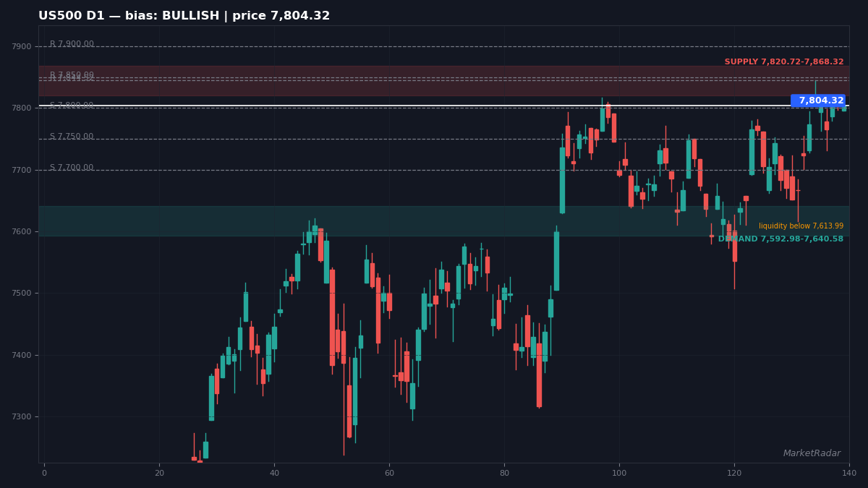Click inside the teal demand zone band

point(443,221)
